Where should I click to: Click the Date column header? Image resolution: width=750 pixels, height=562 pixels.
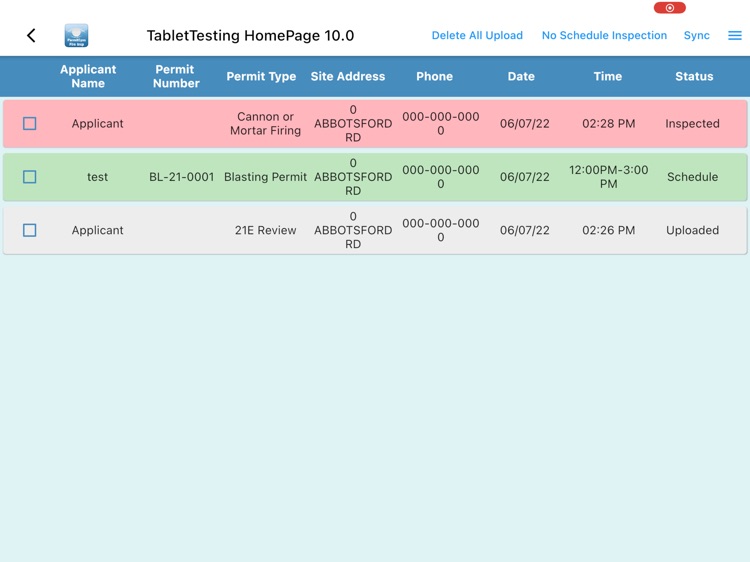coord(521,77)
